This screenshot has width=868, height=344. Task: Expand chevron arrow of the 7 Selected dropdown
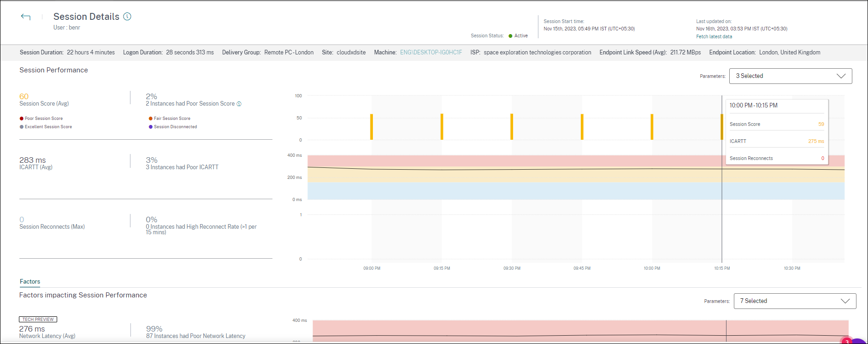tap(845, 301)
